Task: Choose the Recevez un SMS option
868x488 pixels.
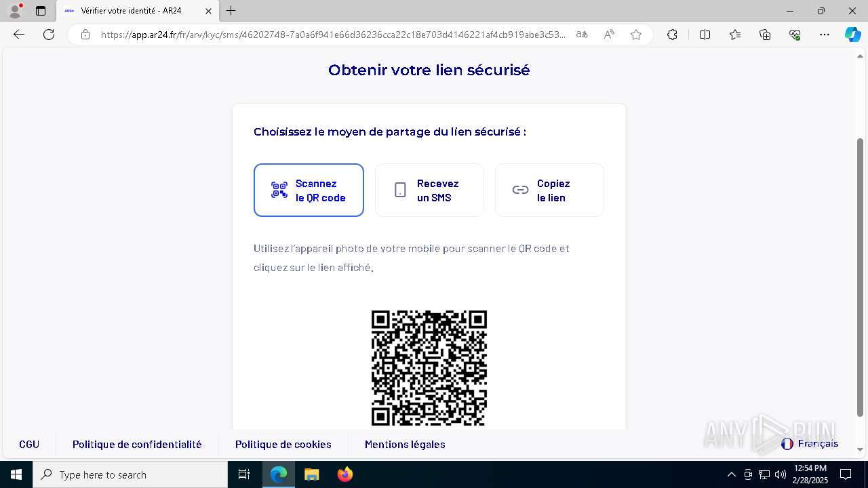Action: click(429, 190)
